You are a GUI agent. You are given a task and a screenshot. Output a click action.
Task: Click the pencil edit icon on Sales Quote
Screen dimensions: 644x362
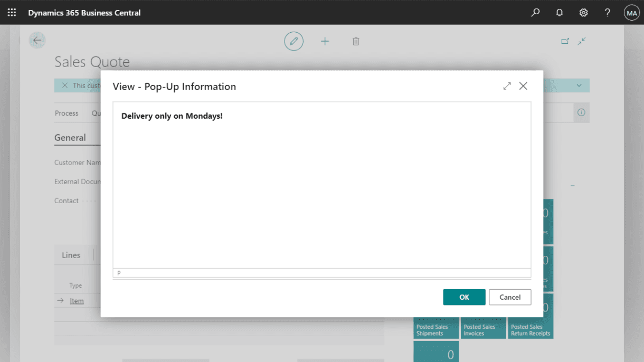pyautogui.click(x=293, y=41)
